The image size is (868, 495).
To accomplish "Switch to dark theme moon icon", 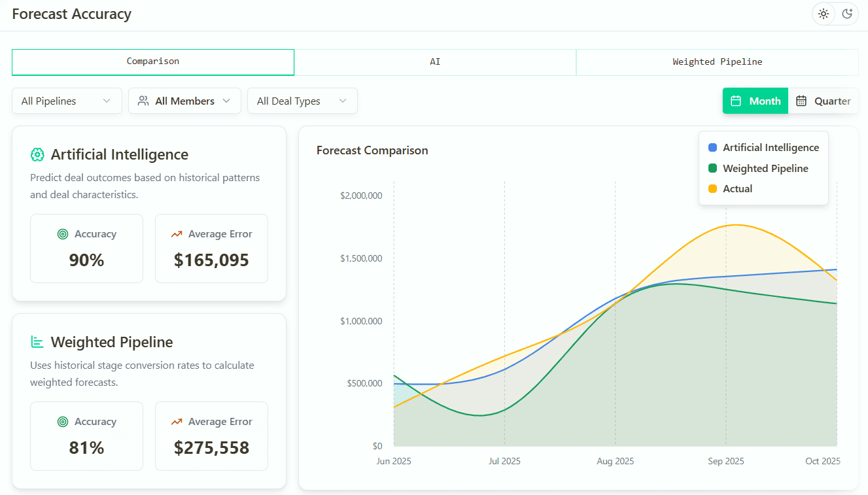I will coord(847,14).
